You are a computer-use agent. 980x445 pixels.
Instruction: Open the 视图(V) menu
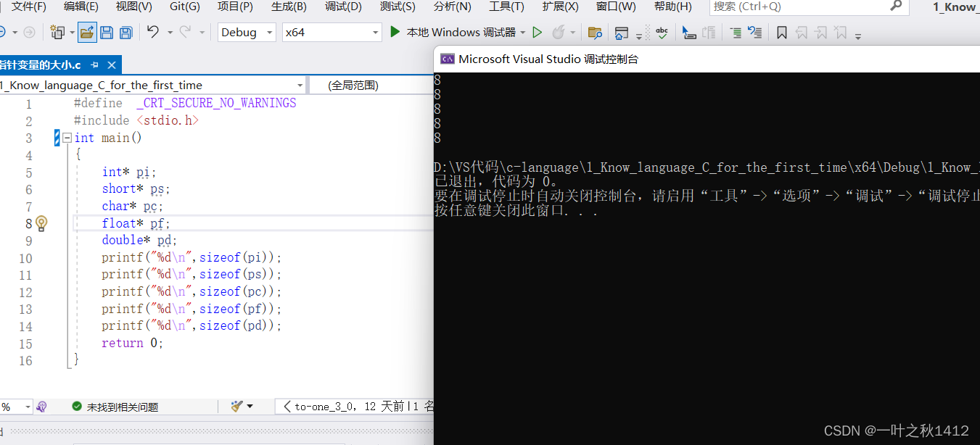pyautogui.click(x=134, y=7)
